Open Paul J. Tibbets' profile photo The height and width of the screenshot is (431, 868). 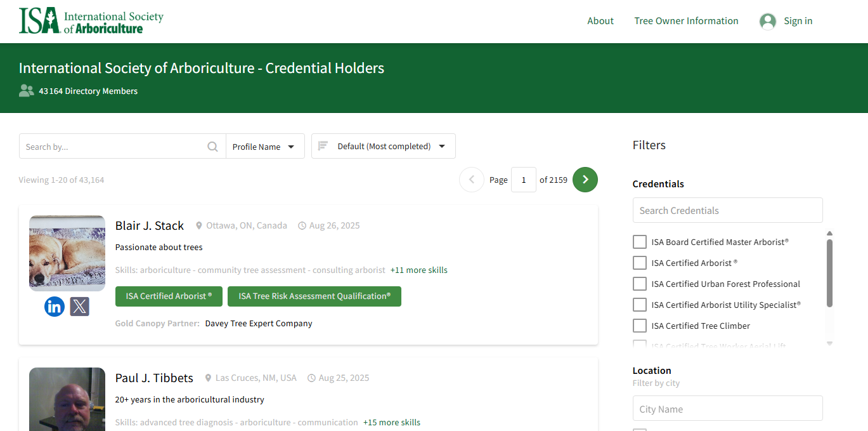tap(67, 399)
